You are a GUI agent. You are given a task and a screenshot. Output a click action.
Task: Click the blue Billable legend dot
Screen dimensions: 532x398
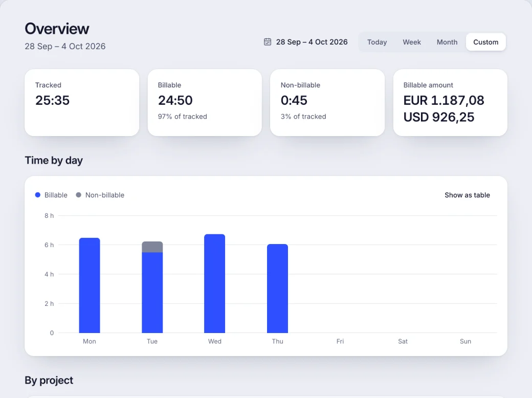tap(38, 195)
